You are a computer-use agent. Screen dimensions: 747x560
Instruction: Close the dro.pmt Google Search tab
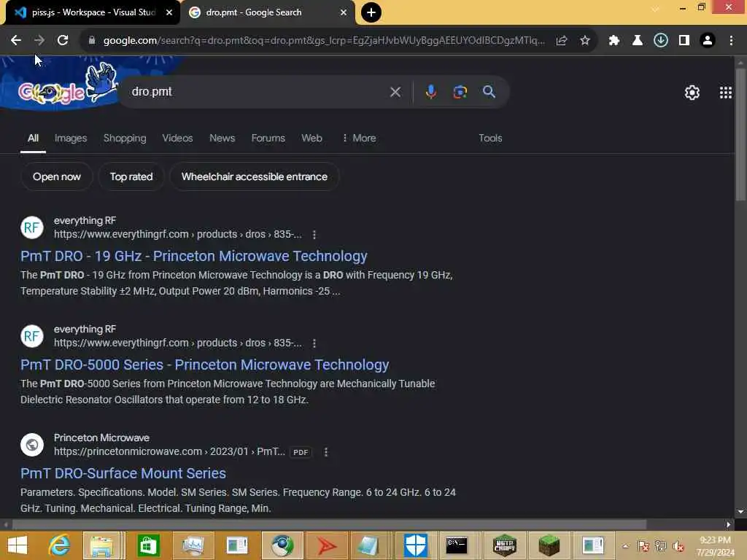coord(344,12)
